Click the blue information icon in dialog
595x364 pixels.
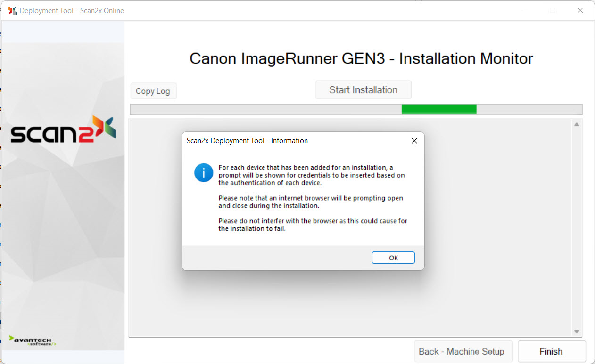[204, 173]
